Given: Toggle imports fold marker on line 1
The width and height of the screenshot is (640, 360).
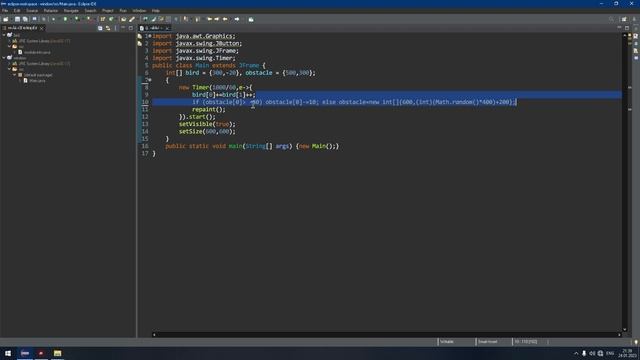Looking at the screenshot, I should pos(150,36).
